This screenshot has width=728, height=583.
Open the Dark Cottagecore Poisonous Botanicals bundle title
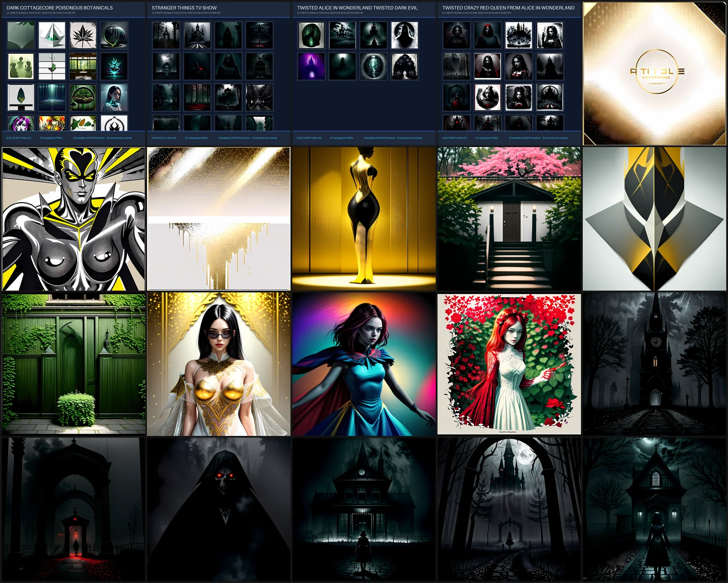(x=60, y=8)
